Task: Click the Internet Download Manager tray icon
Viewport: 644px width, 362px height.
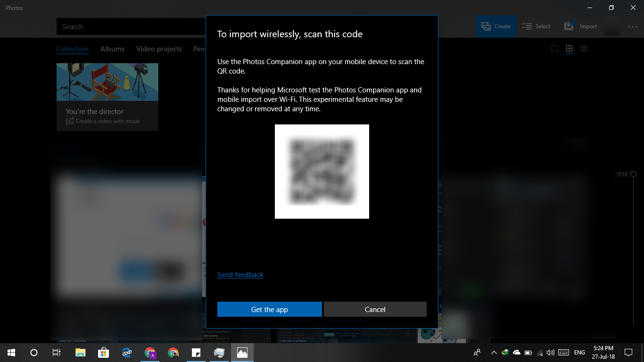Action: click(x=505, y=353)
